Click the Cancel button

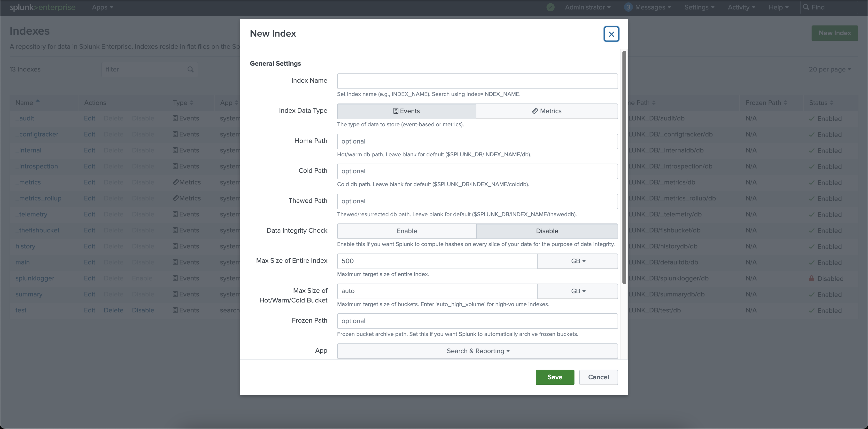click(x=598, y=377)
